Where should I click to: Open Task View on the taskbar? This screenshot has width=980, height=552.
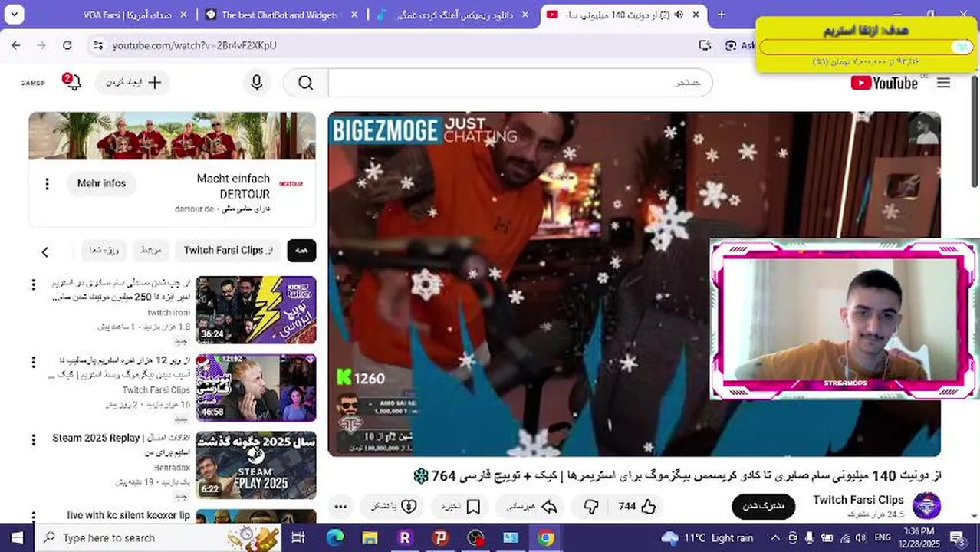coord(298,538)
